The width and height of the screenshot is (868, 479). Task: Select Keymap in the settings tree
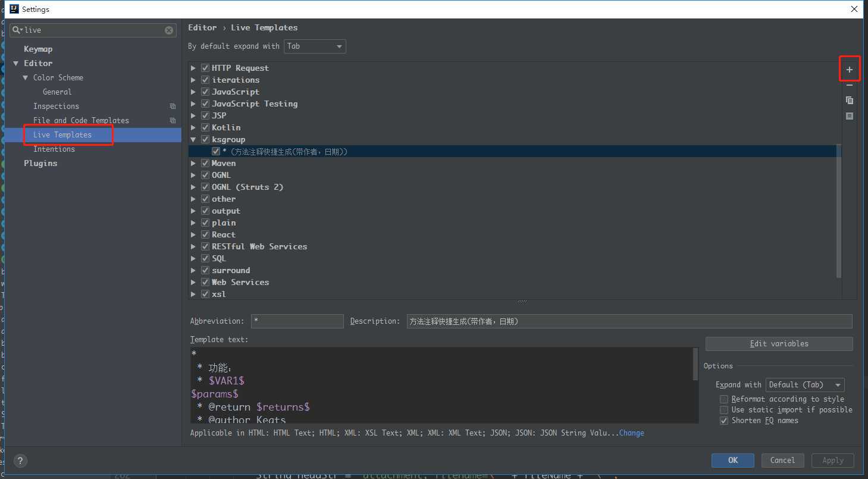pos(38,49)
